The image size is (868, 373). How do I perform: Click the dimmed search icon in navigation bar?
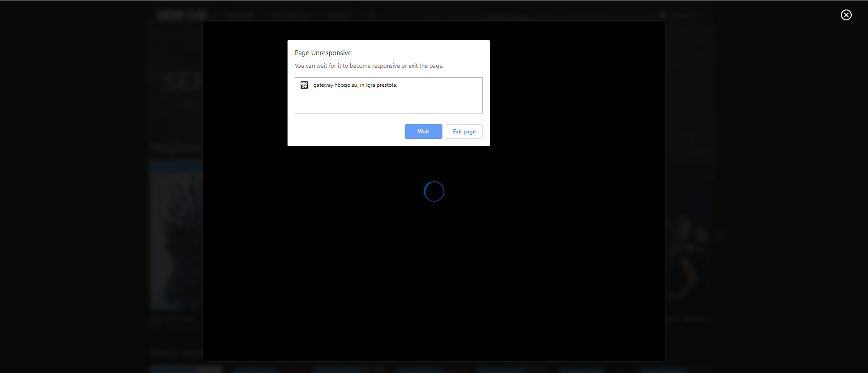pyautogui.click(x=370, y=15)
